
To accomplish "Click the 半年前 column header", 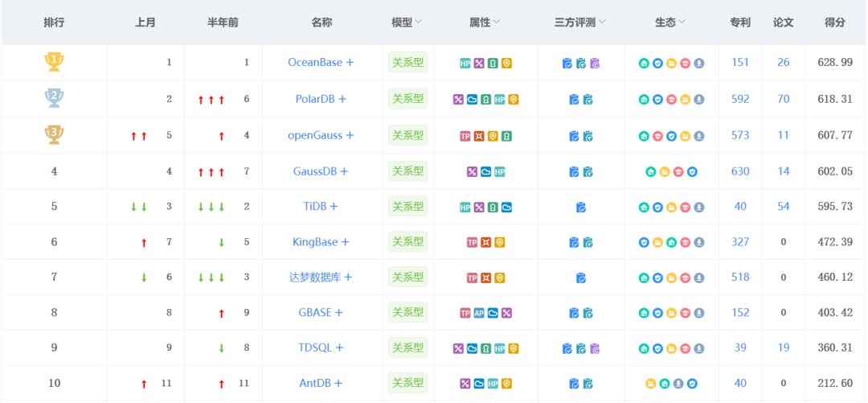I will pos(223,23).
